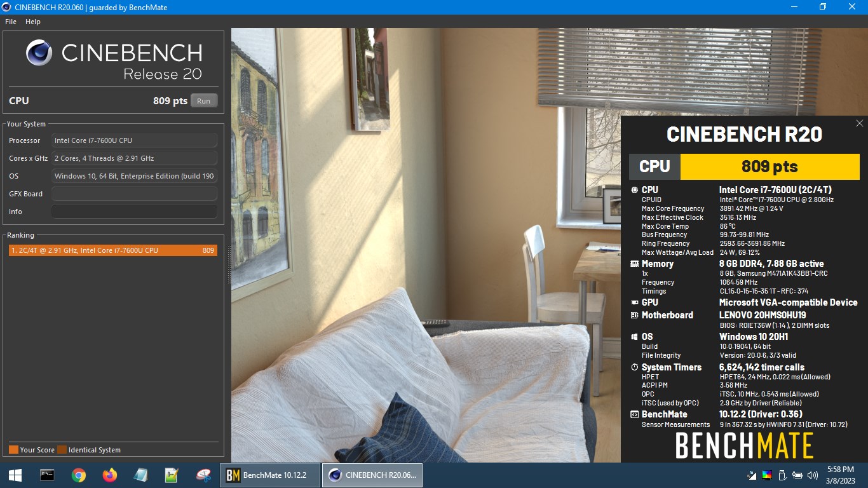Click the System Timers clock icon
Image resolution: width=868 pixels, height=488 pixels.
[x=634, y=367]
